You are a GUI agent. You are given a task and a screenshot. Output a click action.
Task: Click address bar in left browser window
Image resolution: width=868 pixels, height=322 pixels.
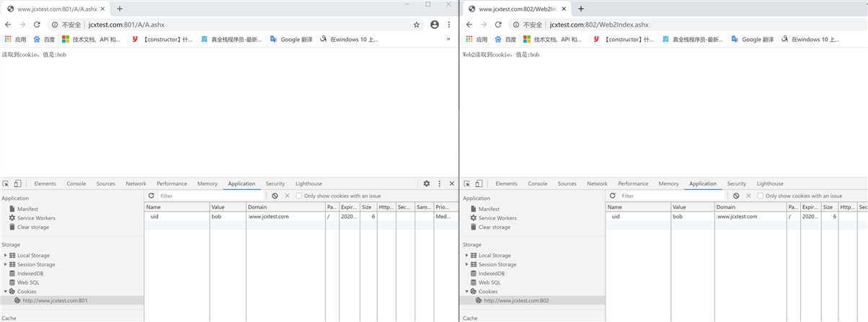pos(234,24)
